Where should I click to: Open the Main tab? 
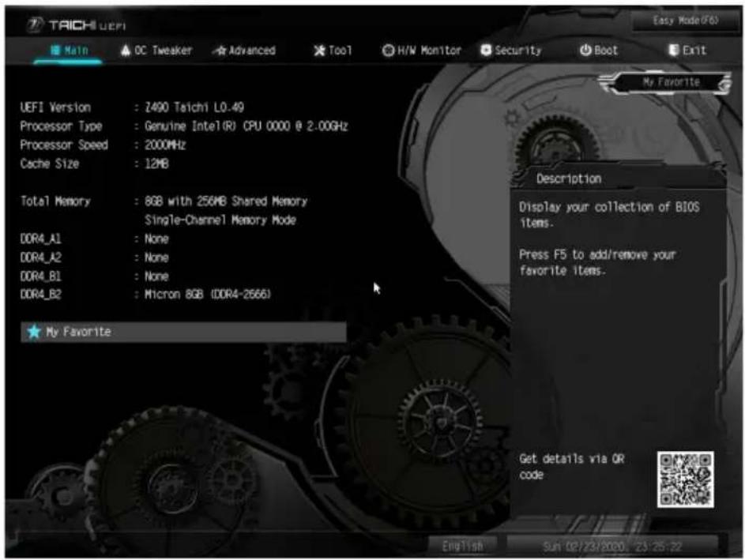[x=69, y=51]
